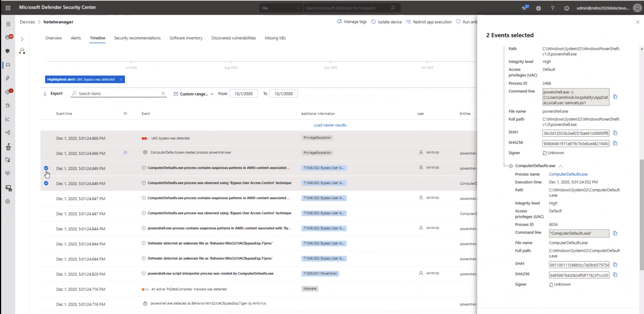Uncheck the 5:01:24.849 AMSI content event

click(x=46, y=168)
